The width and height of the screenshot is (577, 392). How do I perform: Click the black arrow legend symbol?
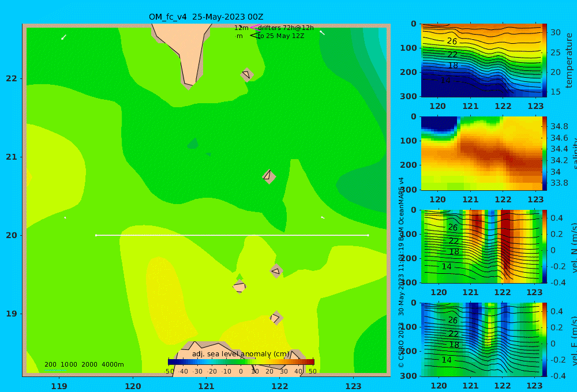[255, 36]
